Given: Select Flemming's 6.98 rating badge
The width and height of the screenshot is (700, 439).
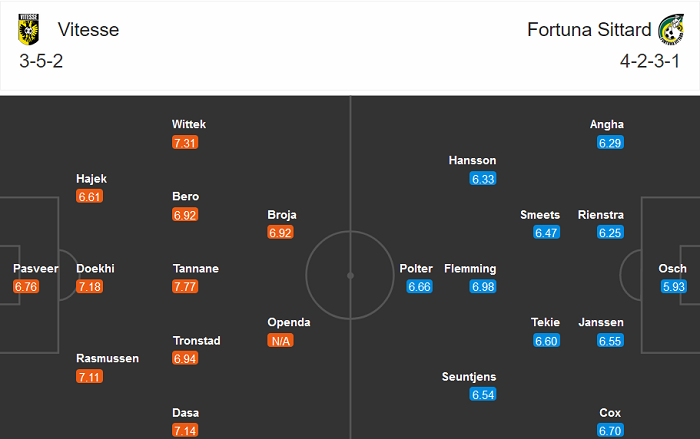Looking at the screenshot, I should click(483, 287).
